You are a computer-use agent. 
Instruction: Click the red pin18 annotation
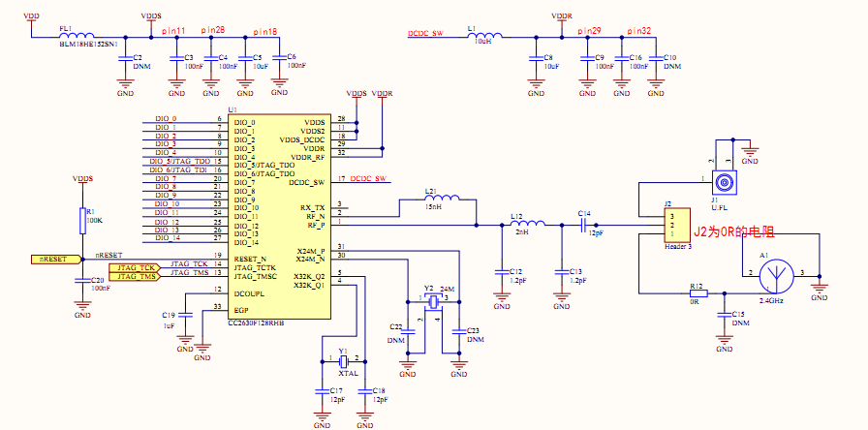click(265, 32)
